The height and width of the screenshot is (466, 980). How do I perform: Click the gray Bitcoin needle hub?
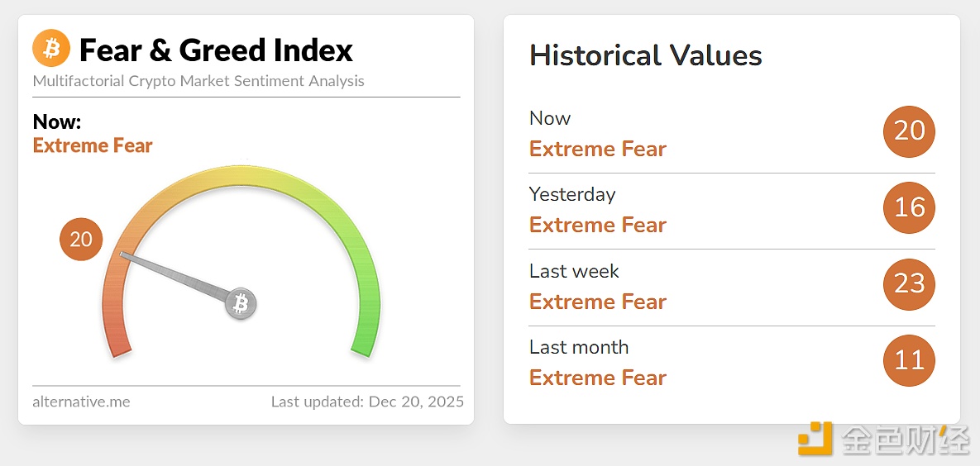pyautogui.click(x=241, y=304)
